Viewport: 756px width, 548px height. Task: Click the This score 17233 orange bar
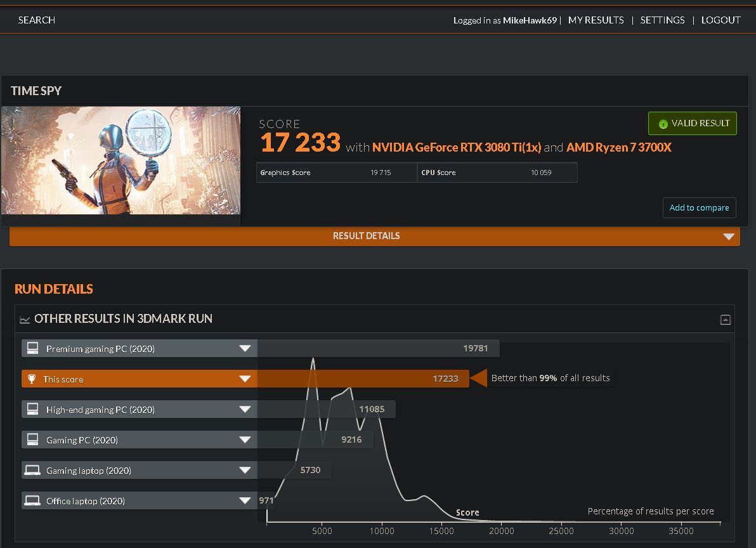click(363, 379)
